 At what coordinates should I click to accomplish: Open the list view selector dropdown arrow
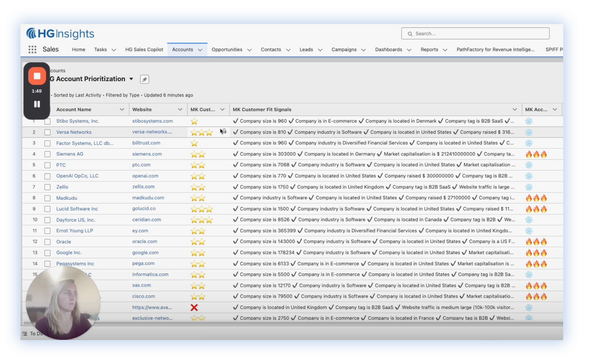pyautogui.click(x=131, y=79)
